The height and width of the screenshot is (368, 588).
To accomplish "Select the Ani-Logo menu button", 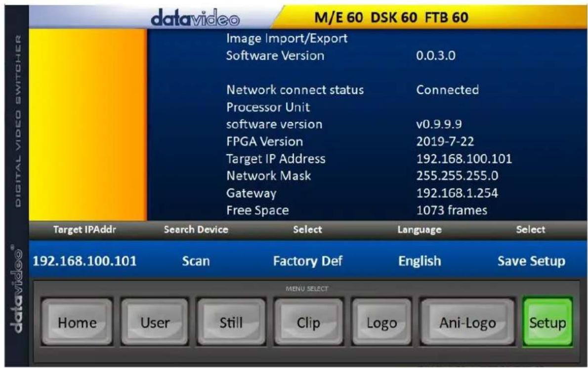I will click(x=467, y=322).
